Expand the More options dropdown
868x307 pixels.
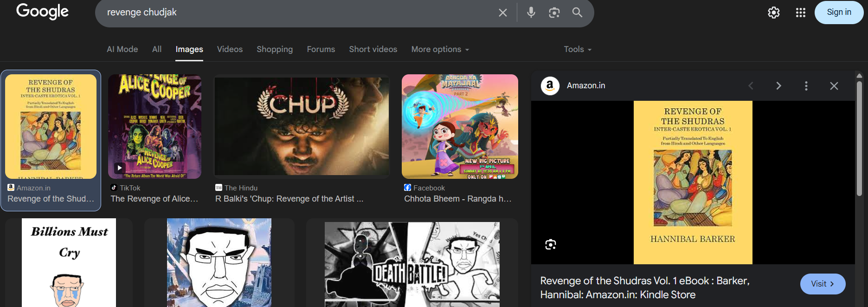440,49
